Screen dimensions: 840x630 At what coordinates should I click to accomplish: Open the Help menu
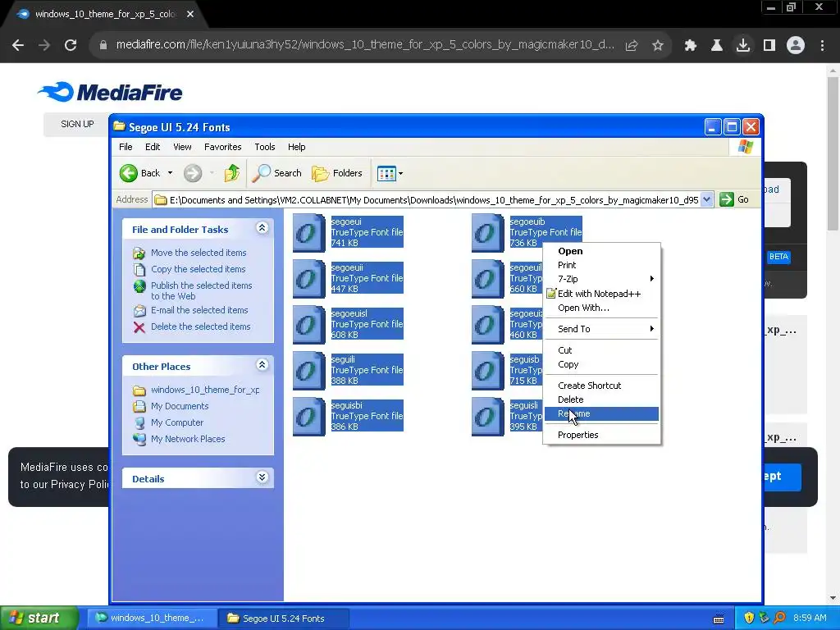point(296,147)
